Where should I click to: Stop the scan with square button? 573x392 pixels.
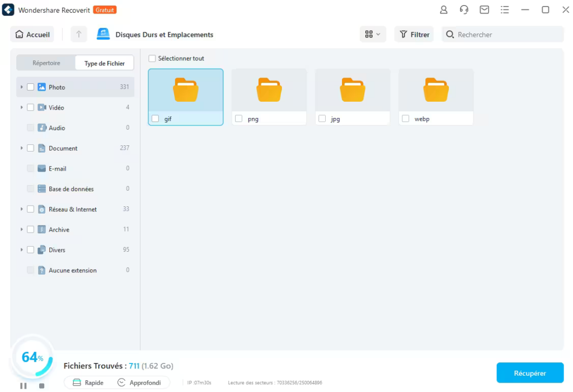click(41, 385)
